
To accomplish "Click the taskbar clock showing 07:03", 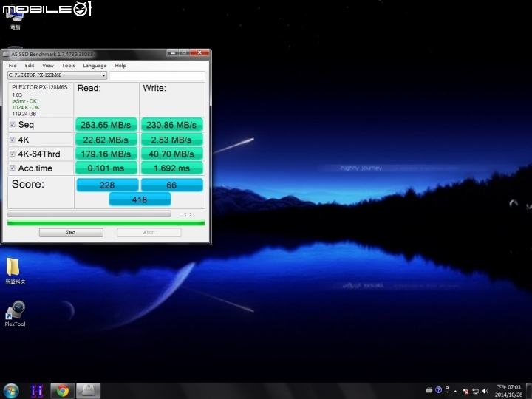I will 508,390.
